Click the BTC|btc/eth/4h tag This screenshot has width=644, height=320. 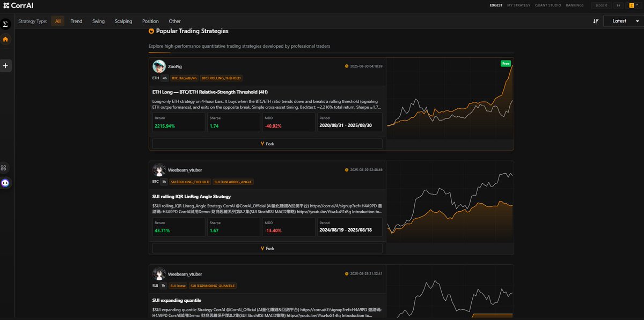[x=185, y=78]
